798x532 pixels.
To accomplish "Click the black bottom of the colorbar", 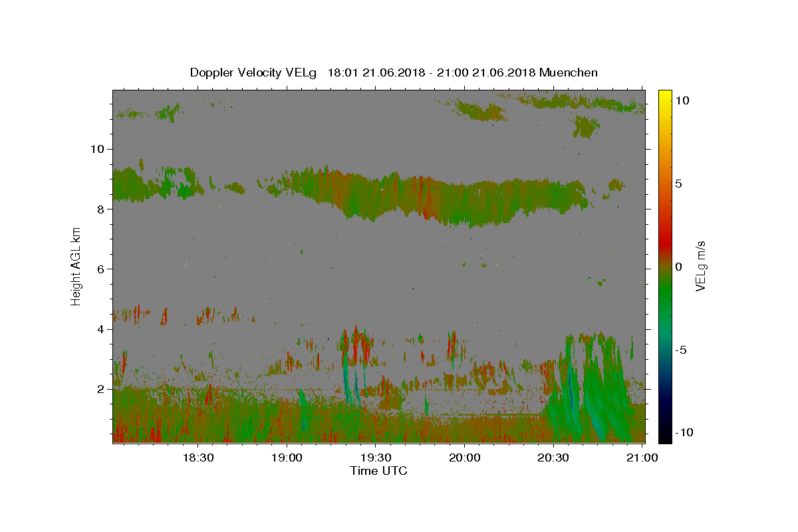I will [665, 436].
